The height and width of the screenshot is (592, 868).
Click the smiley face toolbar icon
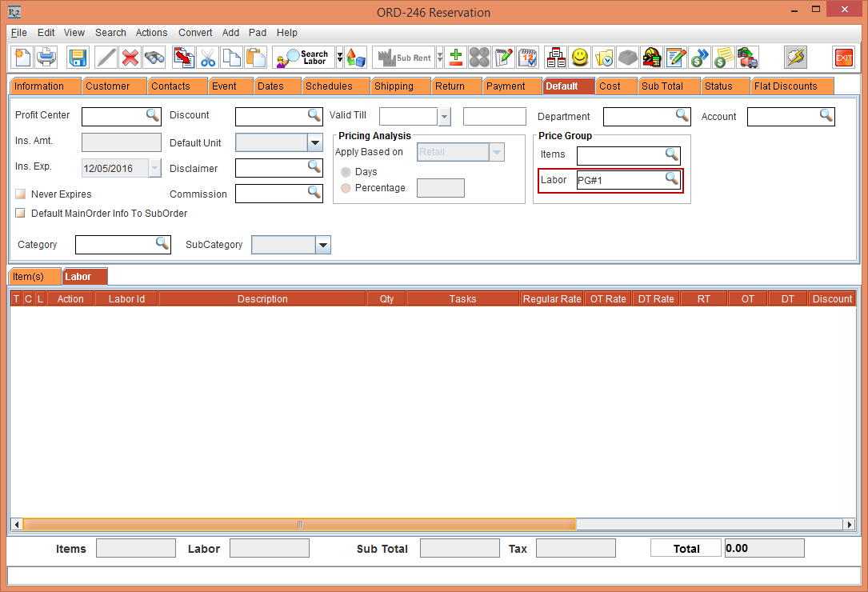point(580,58)
